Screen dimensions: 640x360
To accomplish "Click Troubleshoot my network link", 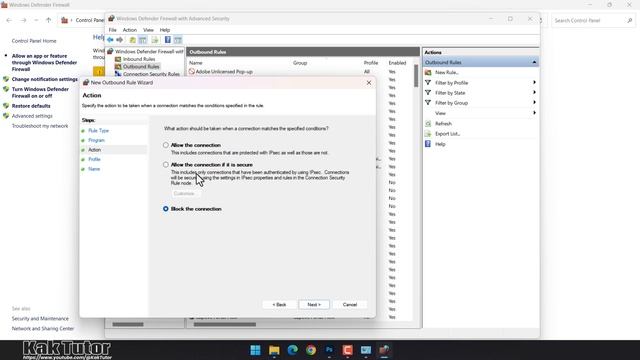I will tap(40, 126).
